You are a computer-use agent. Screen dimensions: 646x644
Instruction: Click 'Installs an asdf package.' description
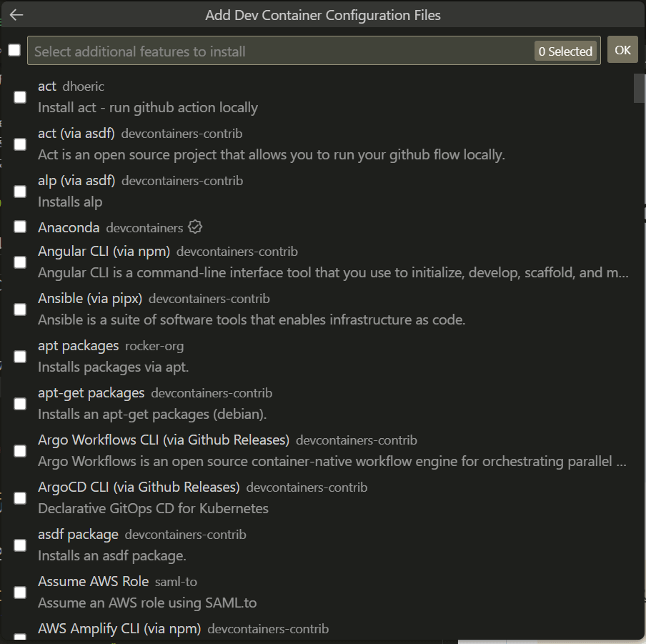click(112, 555)
